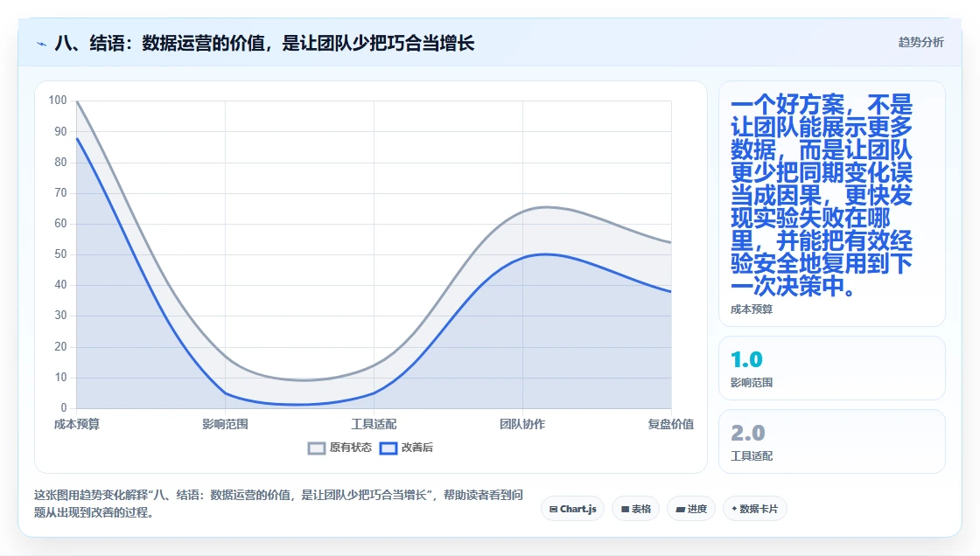
Task: Click the Chart.js tag chip
Action: click(572, 509)
